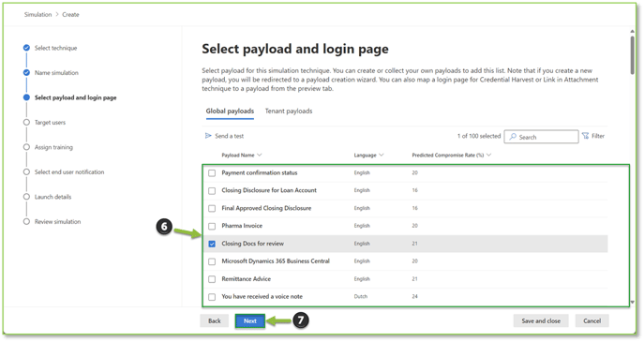The height and width of the screenshot is (342, 644).
Task: Go to the Name simulation step
Action: (56, 73)
